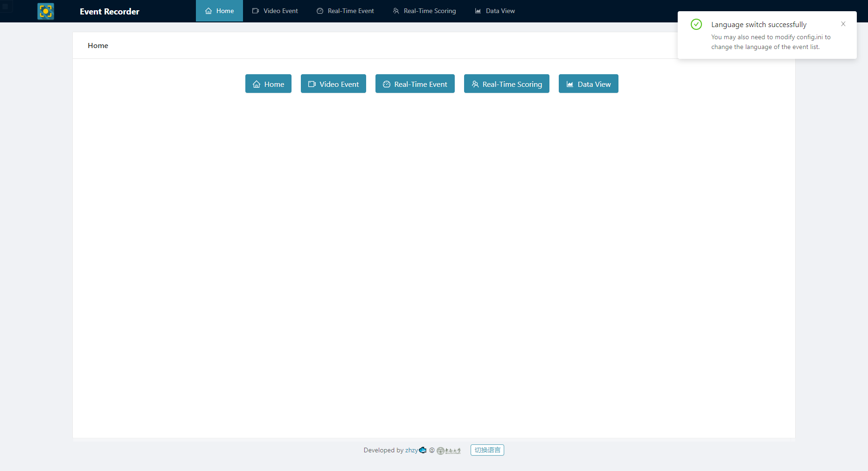Click the Data View button on the page body
The image size is (868, 471).
589,84
